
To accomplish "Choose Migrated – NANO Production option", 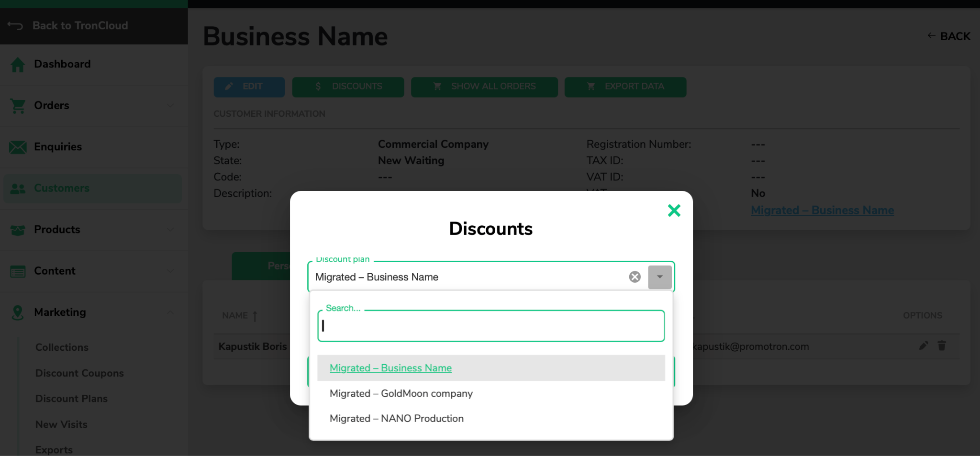I will point(491,419).
